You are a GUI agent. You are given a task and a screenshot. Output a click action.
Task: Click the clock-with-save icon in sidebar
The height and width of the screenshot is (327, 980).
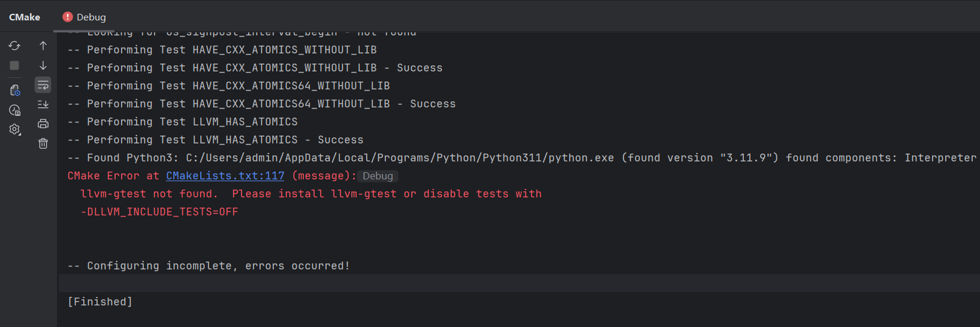click(14, 110)
